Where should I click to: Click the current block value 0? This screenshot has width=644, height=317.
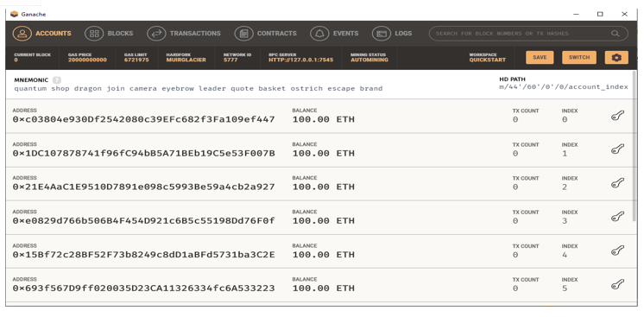coord(16,60)
